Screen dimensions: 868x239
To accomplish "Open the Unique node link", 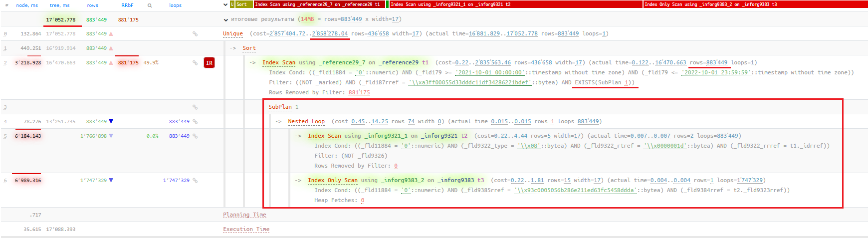I will click(x=233, y=34).
